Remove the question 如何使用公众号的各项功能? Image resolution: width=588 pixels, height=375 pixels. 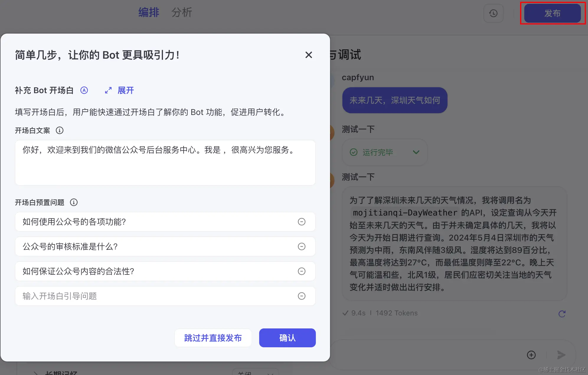click(301, 222)
